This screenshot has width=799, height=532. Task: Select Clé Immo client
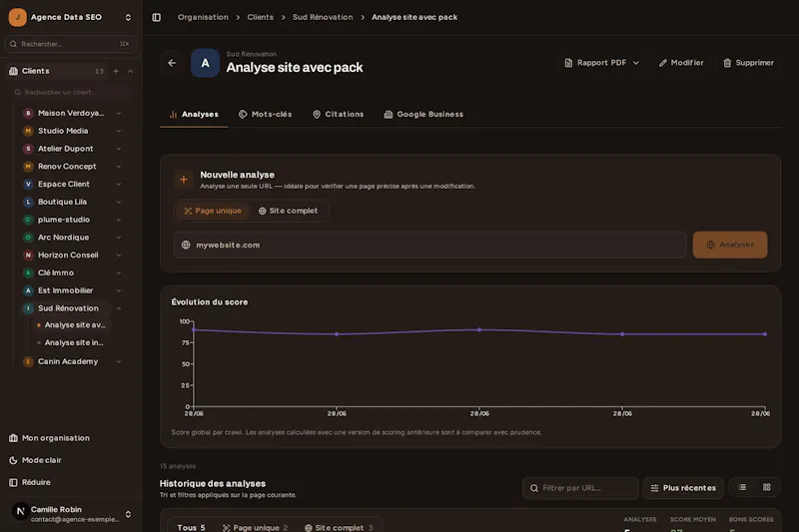[56, 272]
